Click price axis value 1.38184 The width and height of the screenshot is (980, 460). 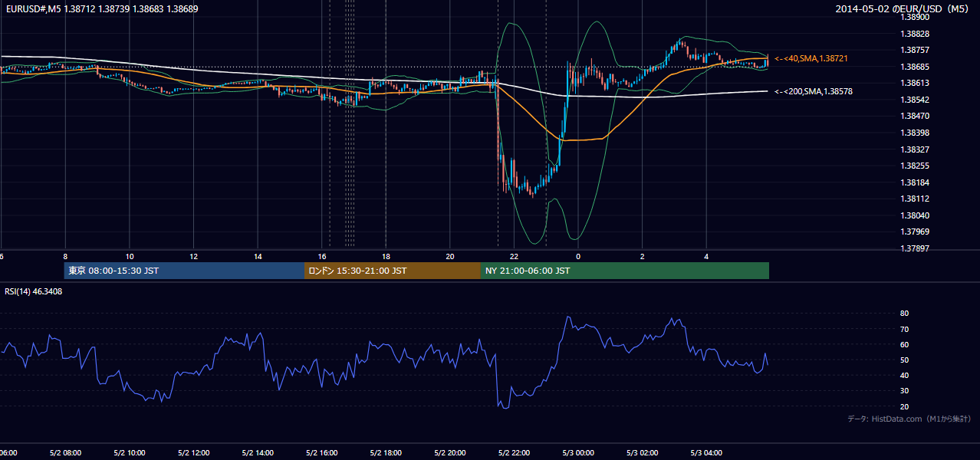[914, 182]
